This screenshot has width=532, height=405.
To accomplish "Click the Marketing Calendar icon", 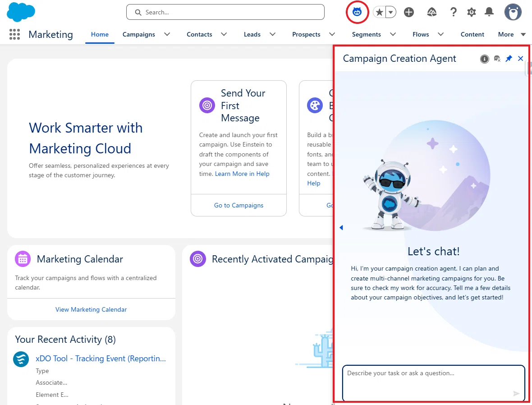I will (x=23, y=259).
